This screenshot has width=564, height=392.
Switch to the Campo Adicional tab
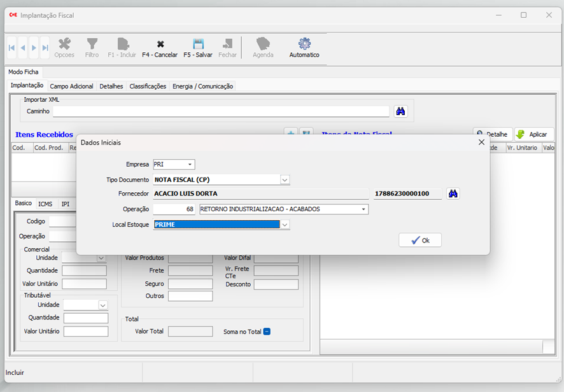71,86
